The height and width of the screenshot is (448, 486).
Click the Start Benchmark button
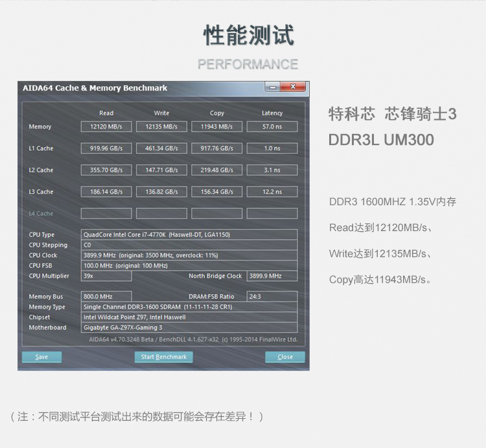coord(164,357)
